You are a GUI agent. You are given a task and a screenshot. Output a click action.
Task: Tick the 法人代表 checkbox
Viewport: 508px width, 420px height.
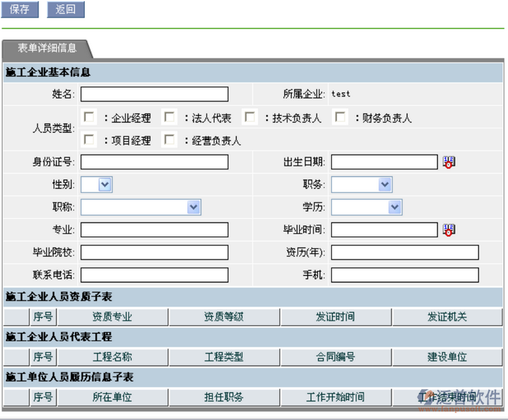[x=169, y=117]
